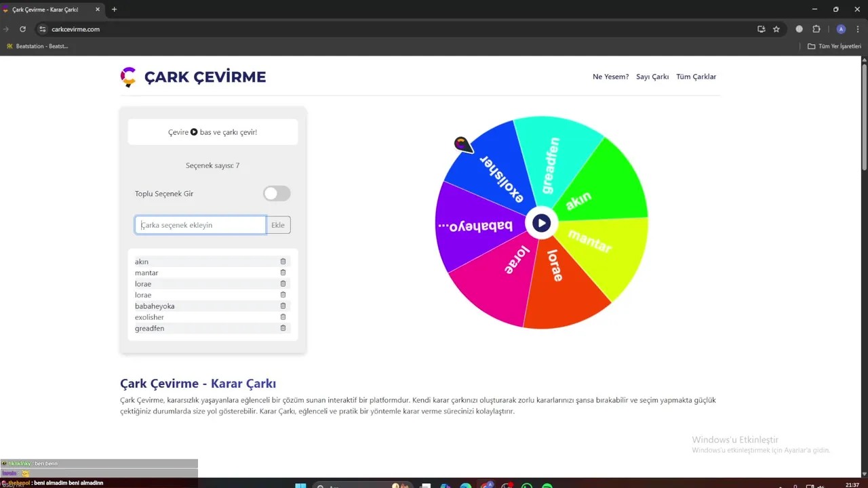This screenshot has width=868, height=488.
Task: Click the Çark Çevirme - Karar Çarkı heading
Action: [198, 384]
